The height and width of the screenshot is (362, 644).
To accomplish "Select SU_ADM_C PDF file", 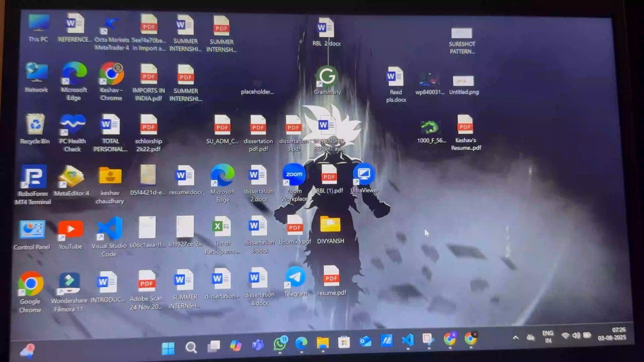I will click(222, 130).
